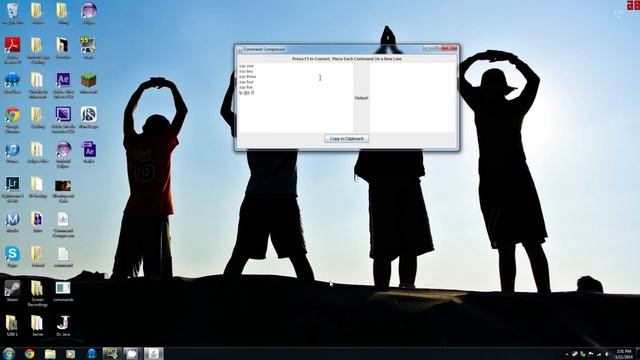Image resolution: width=640 pixels, height=360 pixels.
Task: Open Chrome from the taskbar
Action: coord(29,354)
